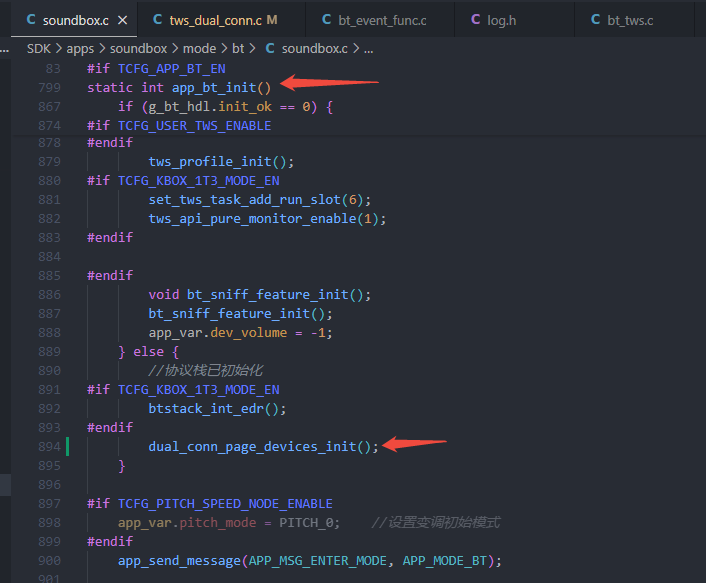Click on dev_volume at line 888

point(249,333)
